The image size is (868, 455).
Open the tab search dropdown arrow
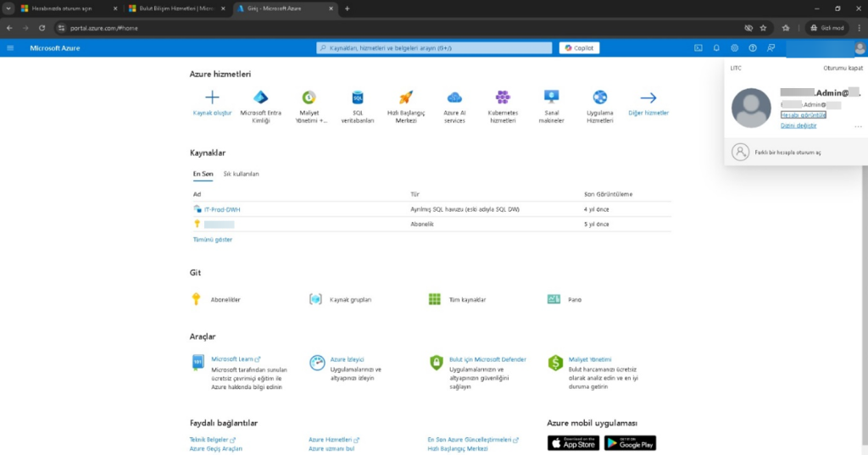pos(8,8)
